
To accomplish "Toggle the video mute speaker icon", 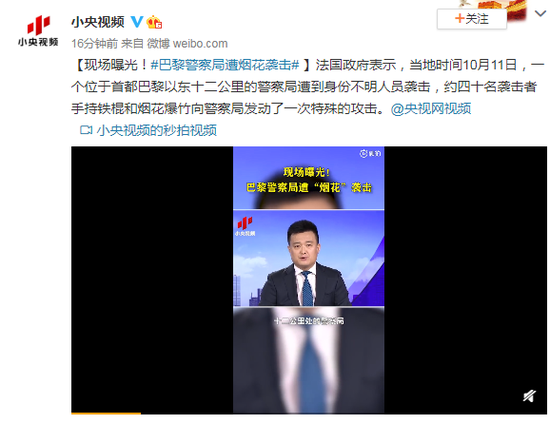I will click(529, 396).
